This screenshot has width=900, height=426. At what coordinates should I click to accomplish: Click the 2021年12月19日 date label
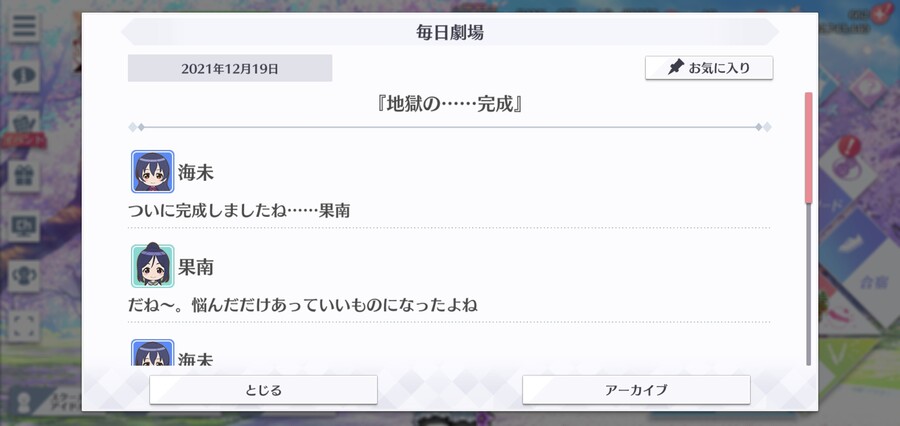click(230, 68)
